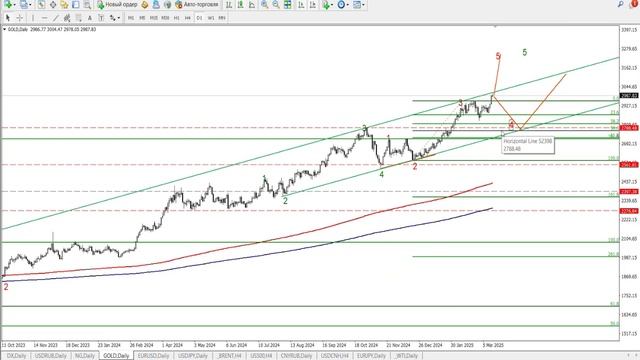Open the Strategy Tester icon
This screenshot has height=360, width=640.
pos(87,4)
